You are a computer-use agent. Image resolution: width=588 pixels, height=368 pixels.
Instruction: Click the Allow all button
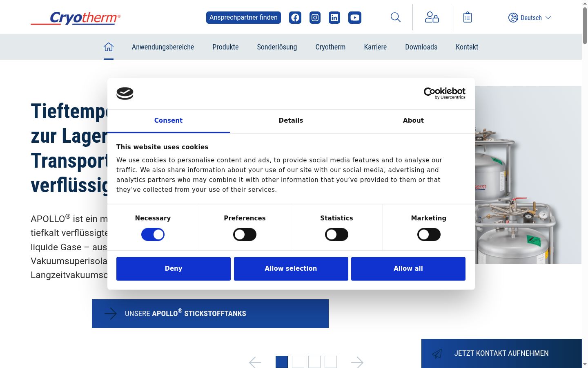(x=408, y=269)
